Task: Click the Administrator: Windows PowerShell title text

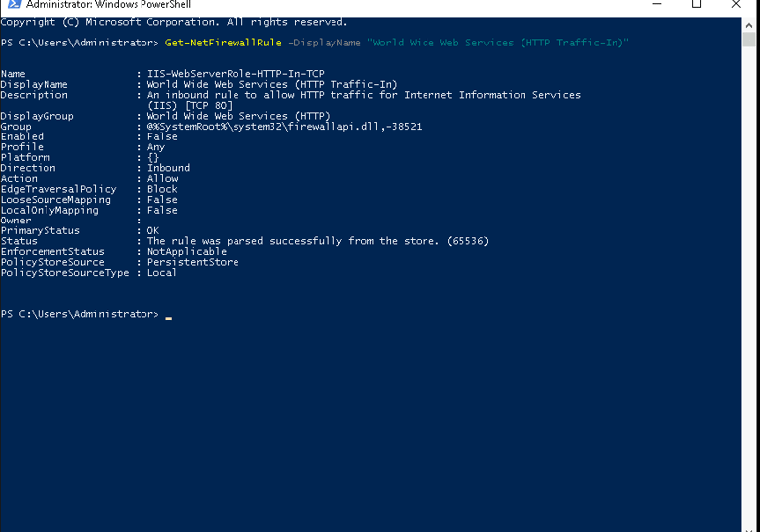Action: click(108, 4)
